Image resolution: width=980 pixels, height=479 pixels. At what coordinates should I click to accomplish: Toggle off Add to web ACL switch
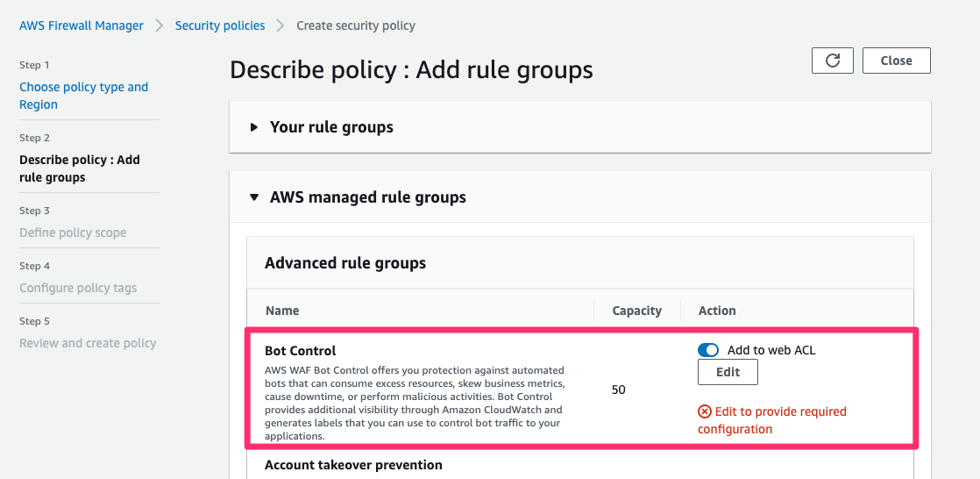click(x=708, y=350)
